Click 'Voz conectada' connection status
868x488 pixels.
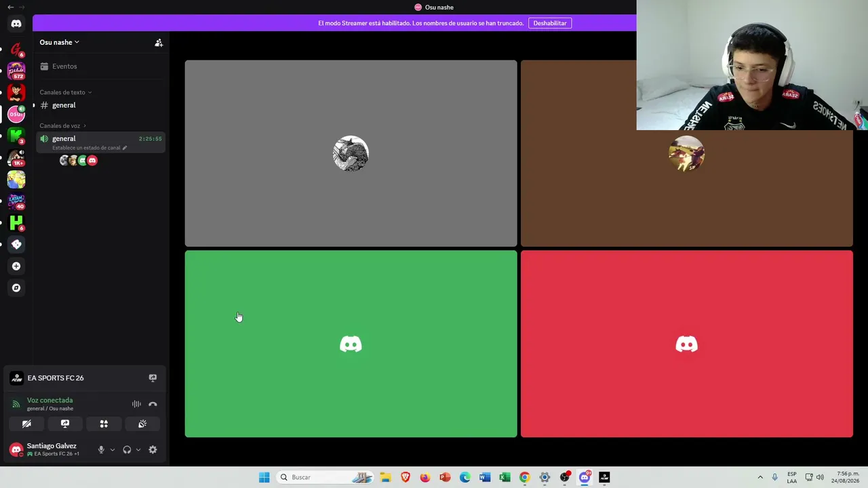(x=50, y=401)
